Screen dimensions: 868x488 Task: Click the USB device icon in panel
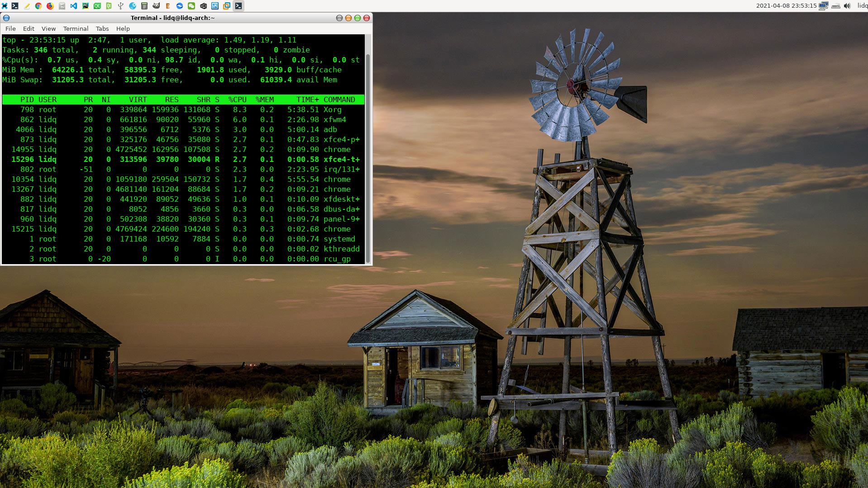coord(121,6)
